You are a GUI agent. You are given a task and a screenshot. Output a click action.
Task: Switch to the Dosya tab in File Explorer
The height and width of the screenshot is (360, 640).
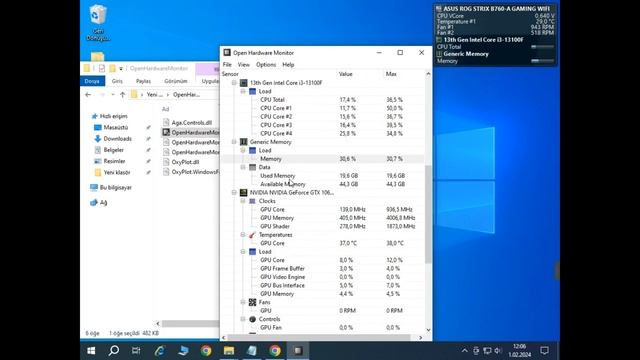pos(92,81)
